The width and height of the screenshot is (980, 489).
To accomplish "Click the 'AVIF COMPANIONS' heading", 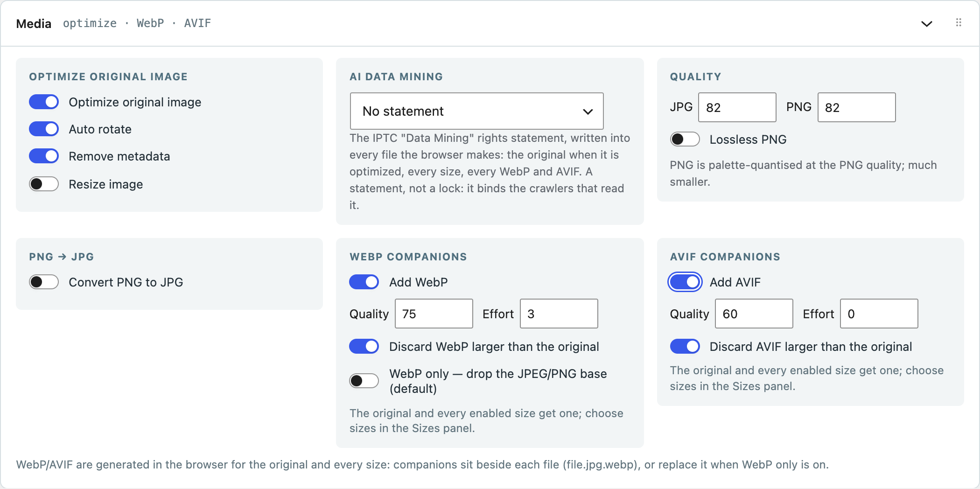I will [725, 257].
